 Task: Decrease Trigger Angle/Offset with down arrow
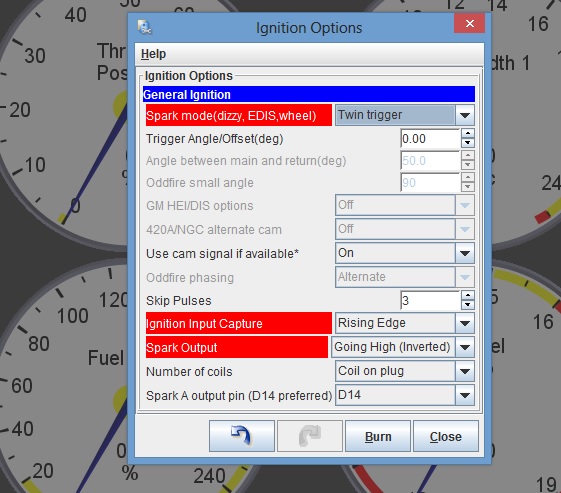pyautogui.click(x=468, y=143)
